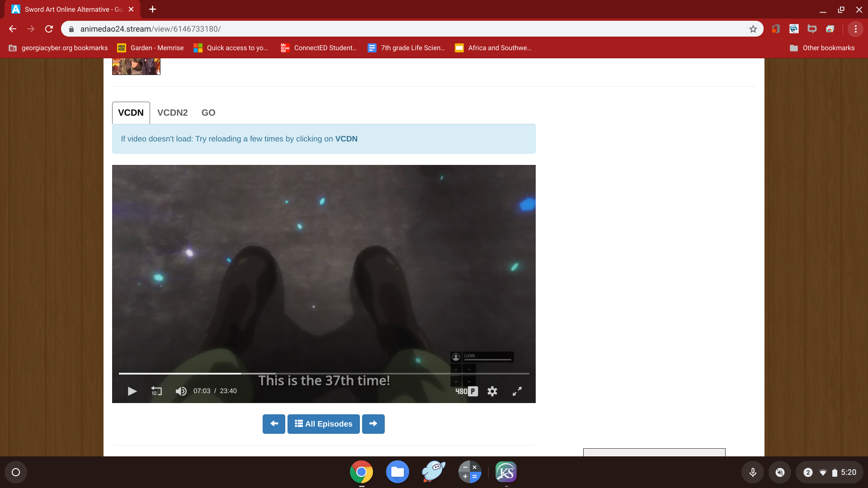Switch to the GO server tab

click(x=208, y=113)
